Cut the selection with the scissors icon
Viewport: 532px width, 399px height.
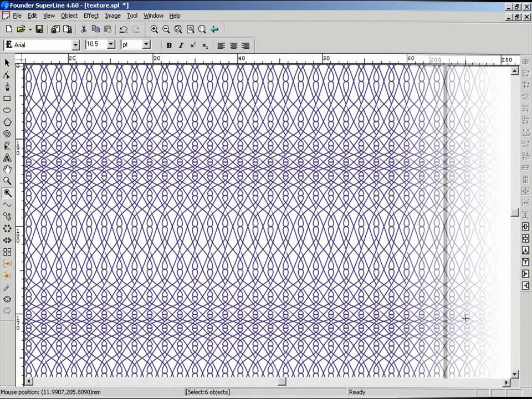[84, 29]
